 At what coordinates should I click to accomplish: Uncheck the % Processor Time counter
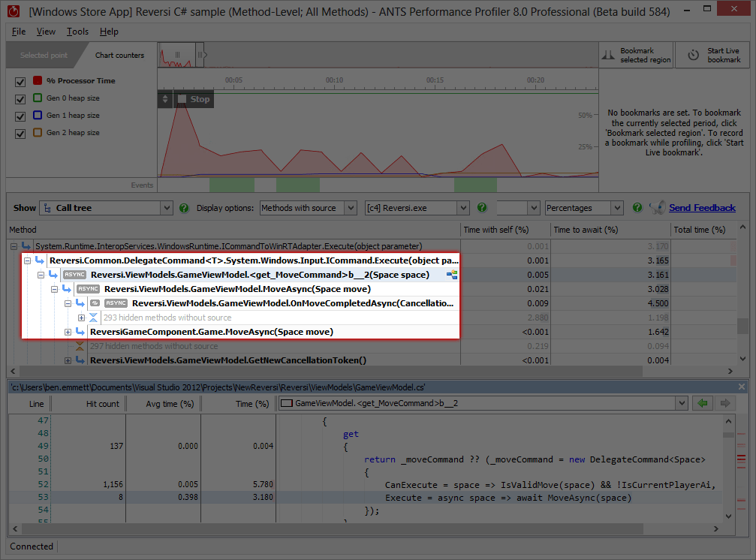tap(20, 81)
